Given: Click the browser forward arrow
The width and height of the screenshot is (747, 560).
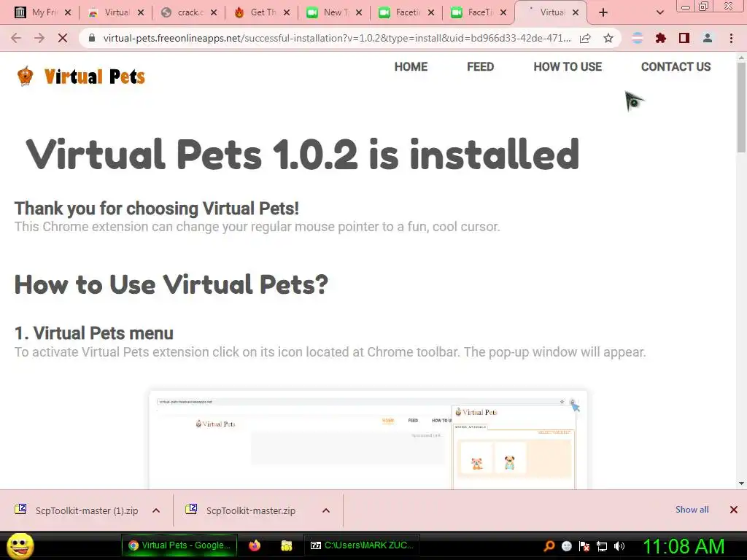Looking at the screenshot, I should [x=39, y=38].
